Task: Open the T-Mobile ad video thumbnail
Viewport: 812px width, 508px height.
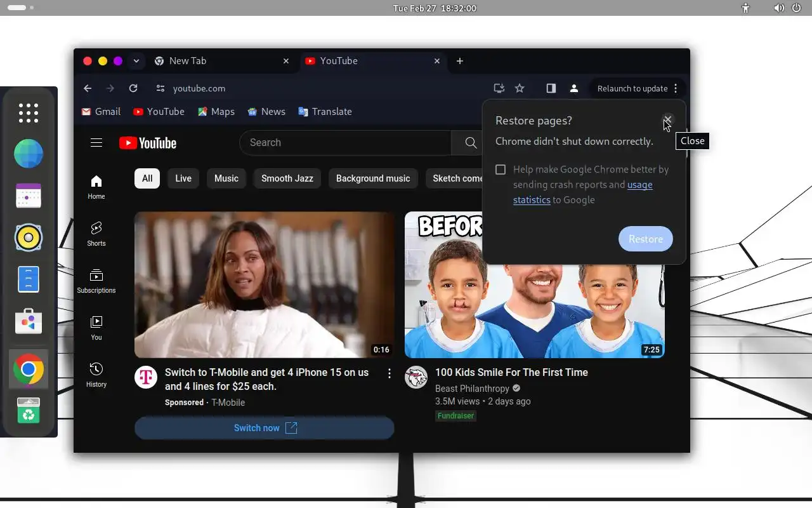Action: tap(265, 284)
